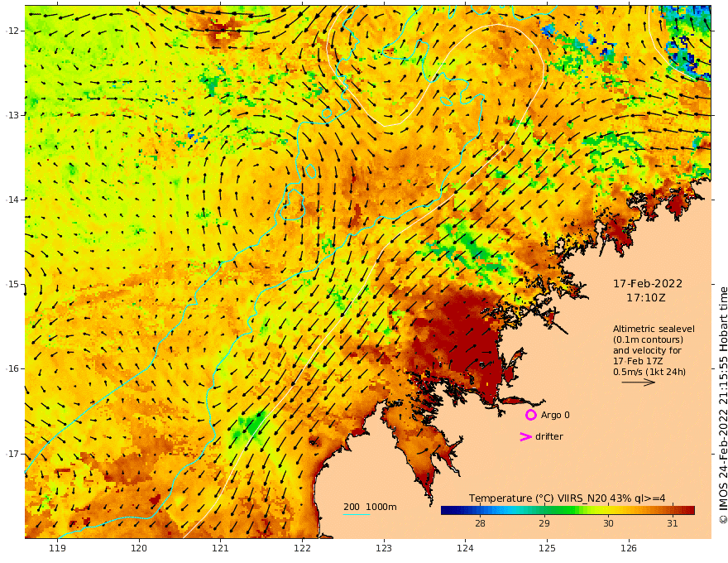Viewport: 728px width, 563px height.
Task: Click colorbar tick label 28
Action: coord(480,523)
